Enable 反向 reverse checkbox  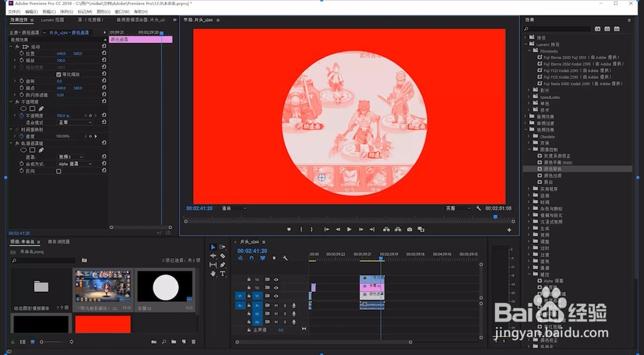(59, 171)
